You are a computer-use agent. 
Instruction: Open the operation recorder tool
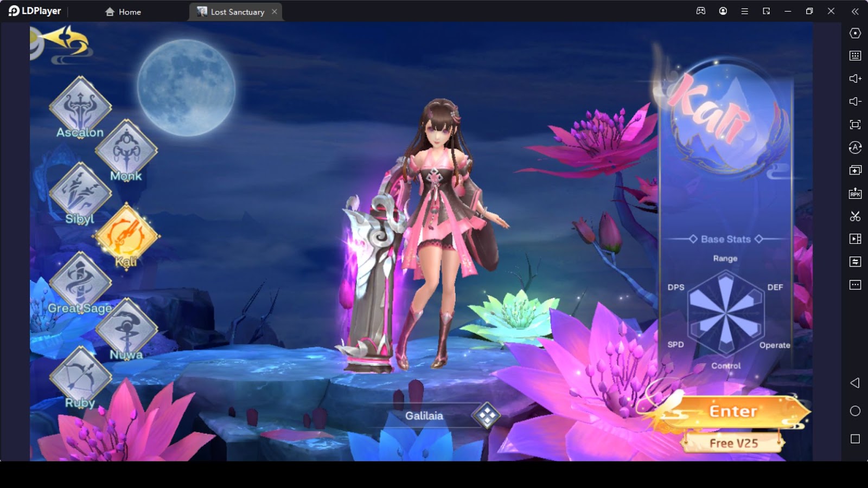coord(856,262)
